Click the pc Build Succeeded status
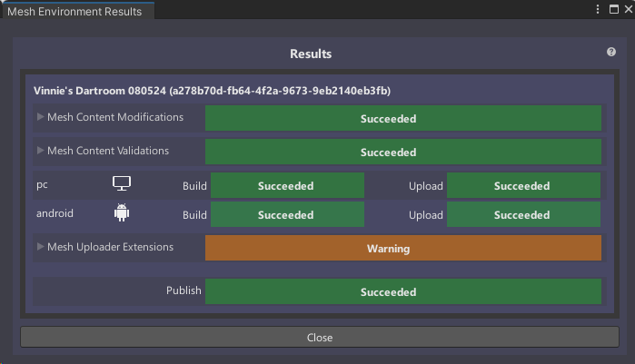This screenshot has height=364, width=635. 287,185
